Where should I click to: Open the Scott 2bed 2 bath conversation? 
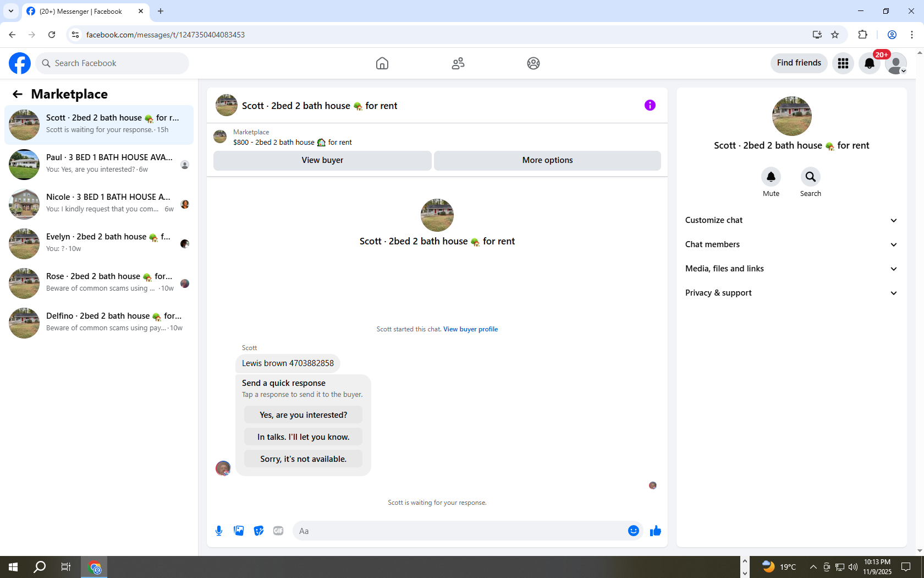coord(99,125)
